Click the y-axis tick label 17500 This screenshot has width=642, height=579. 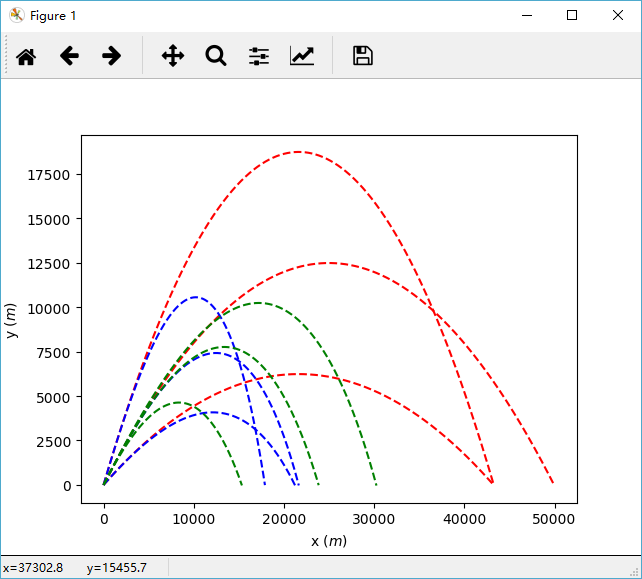tap(49, 175)
